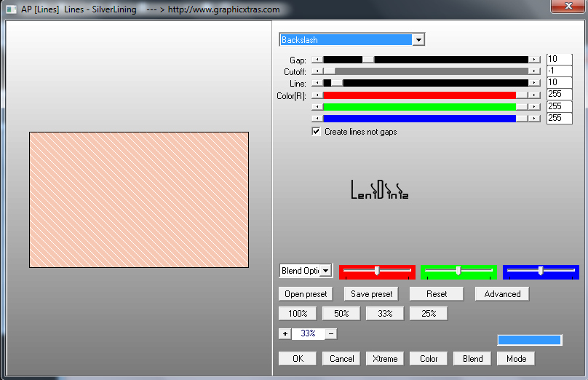Click the red Color[R] slider track
This screenshot has width=588, height=380.
(419, 95)
